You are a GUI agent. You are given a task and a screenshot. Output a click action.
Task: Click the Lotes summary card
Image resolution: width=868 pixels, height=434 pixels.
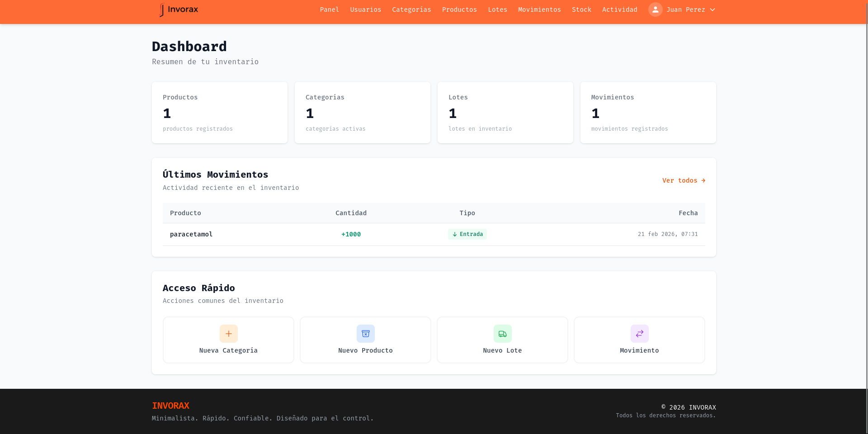[505, 112]
